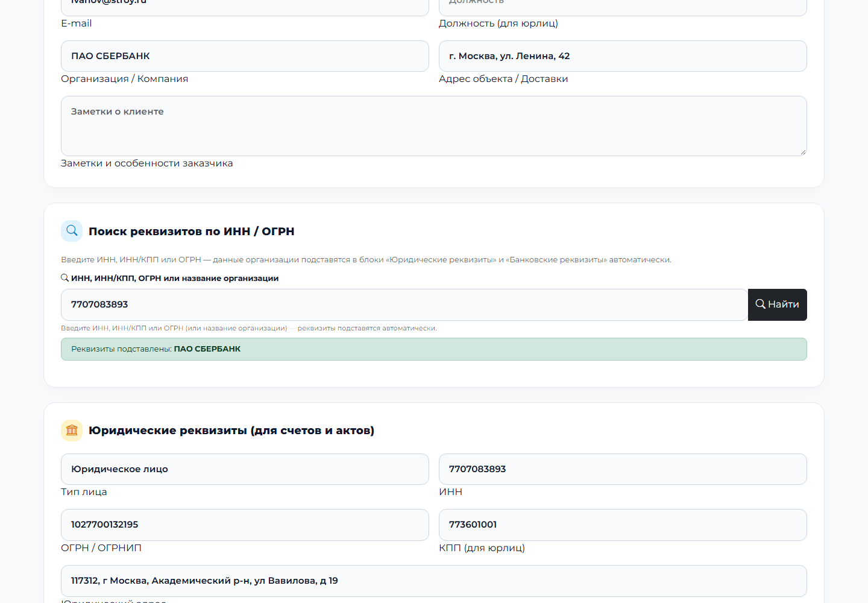Click the Заметки о клиенте notes textarea
This screenshot has height=603, width=868.
434,126
